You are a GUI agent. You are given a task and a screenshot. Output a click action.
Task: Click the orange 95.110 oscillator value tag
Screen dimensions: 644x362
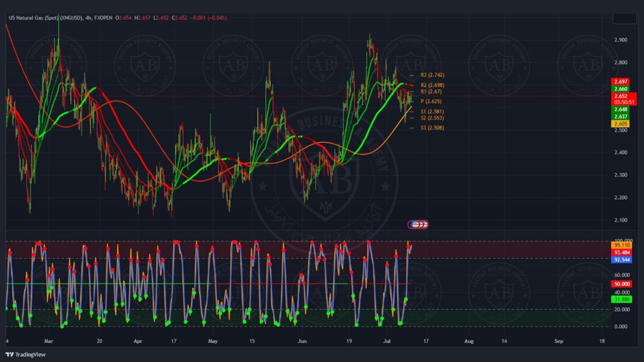pos(622,245)
